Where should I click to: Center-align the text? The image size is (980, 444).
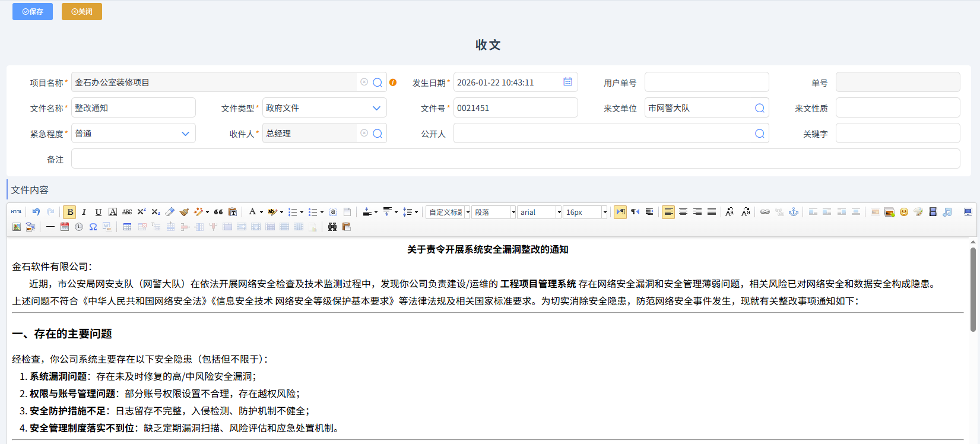coord(683,212)
